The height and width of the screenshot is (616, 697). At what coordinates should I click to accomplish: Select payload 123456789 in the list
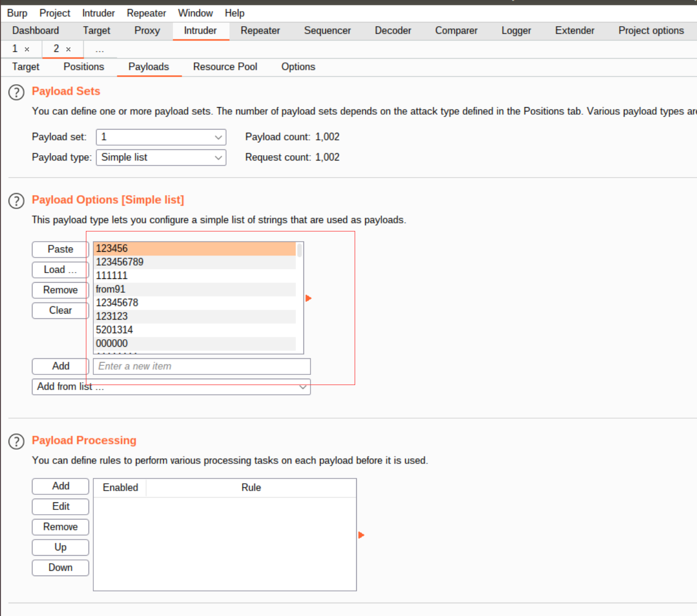click(195, 262)
